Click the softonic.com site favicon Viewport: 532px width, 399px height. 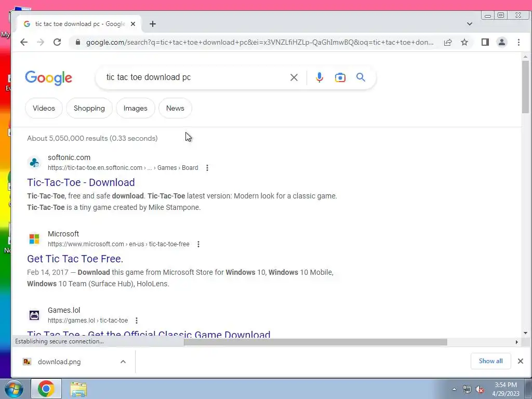(x=34, y=163)
